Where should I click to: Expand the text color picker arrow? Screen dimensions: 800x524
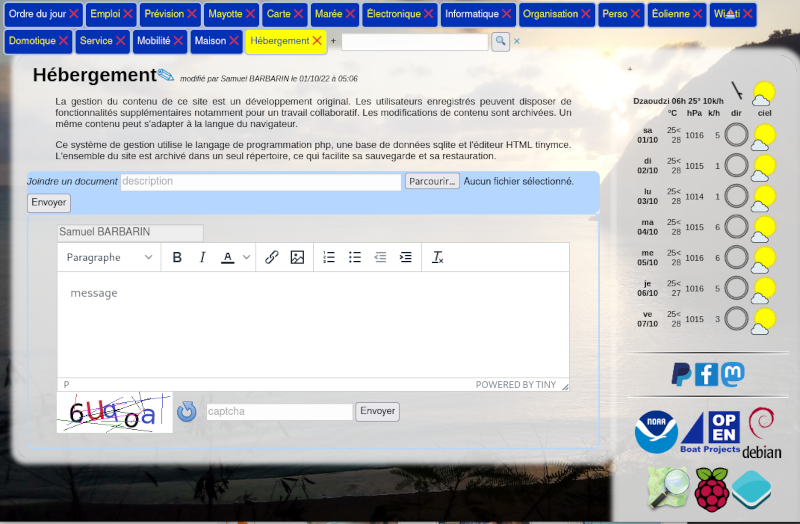247,257
